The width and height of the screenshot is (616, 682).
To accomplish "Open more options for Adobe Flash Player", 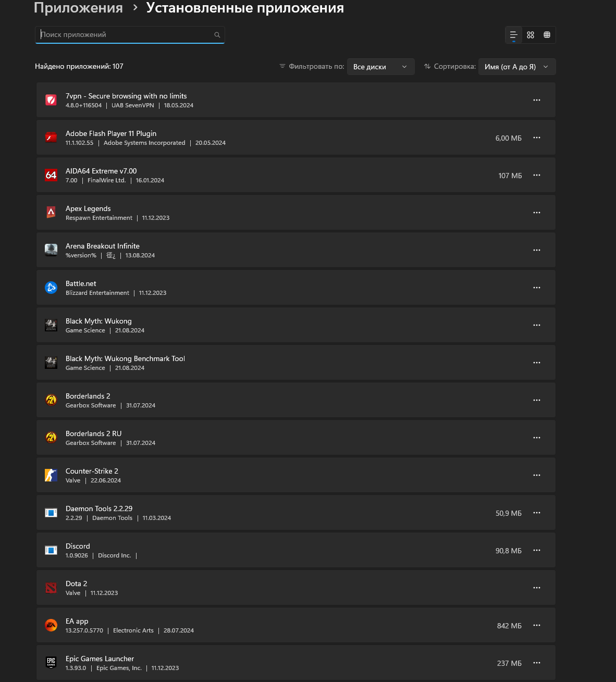I will click(x=537, y=138).
